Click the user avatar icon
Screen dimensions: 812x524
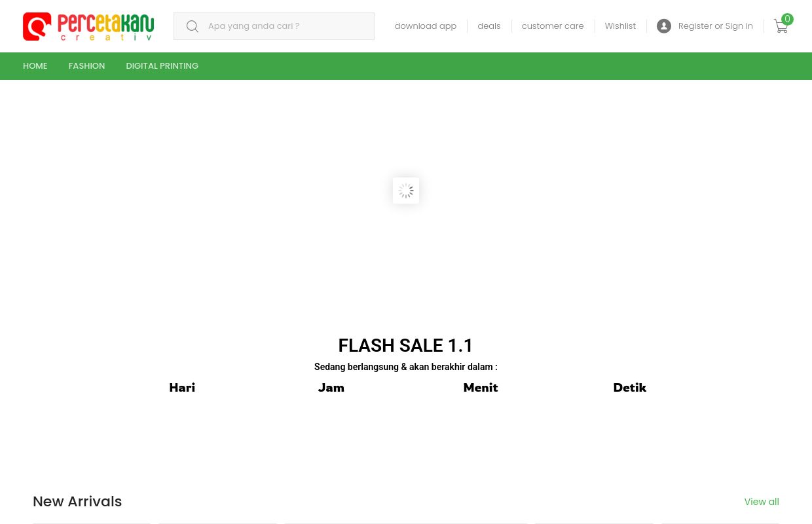click(664, 26)
